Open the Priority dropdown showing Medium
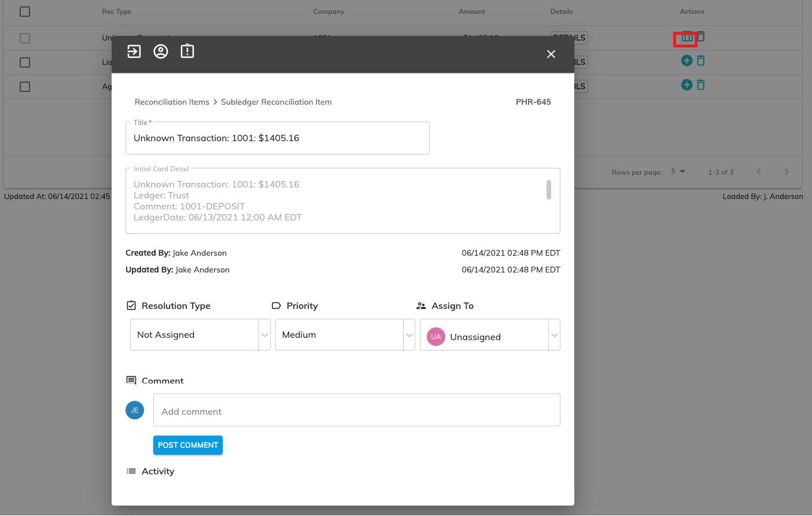The height and width of the screenshot is (516, 812). 345,335
